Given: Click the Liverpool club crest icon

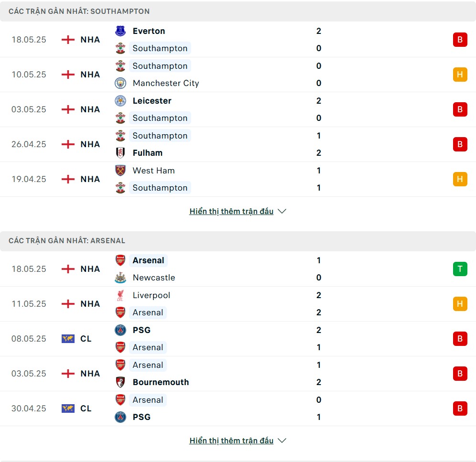Looking at the screenshot, I should point(120,295).
